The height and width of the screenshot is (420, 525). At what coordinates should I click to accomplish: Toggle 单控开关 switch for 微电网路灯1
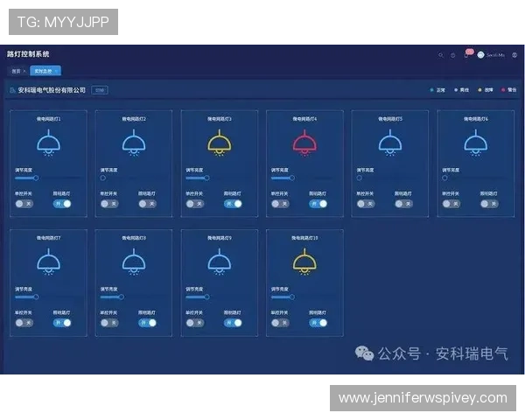(24, 203)
